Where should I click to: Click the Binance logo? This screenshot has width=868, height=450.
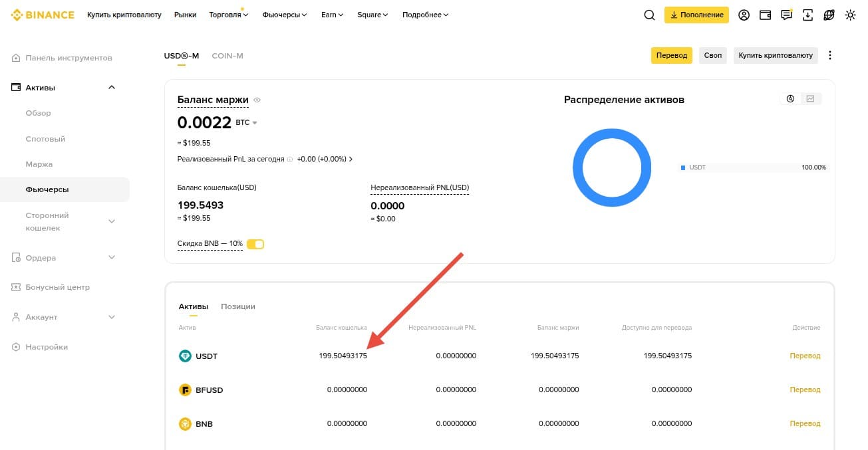(x=43, y=15)
